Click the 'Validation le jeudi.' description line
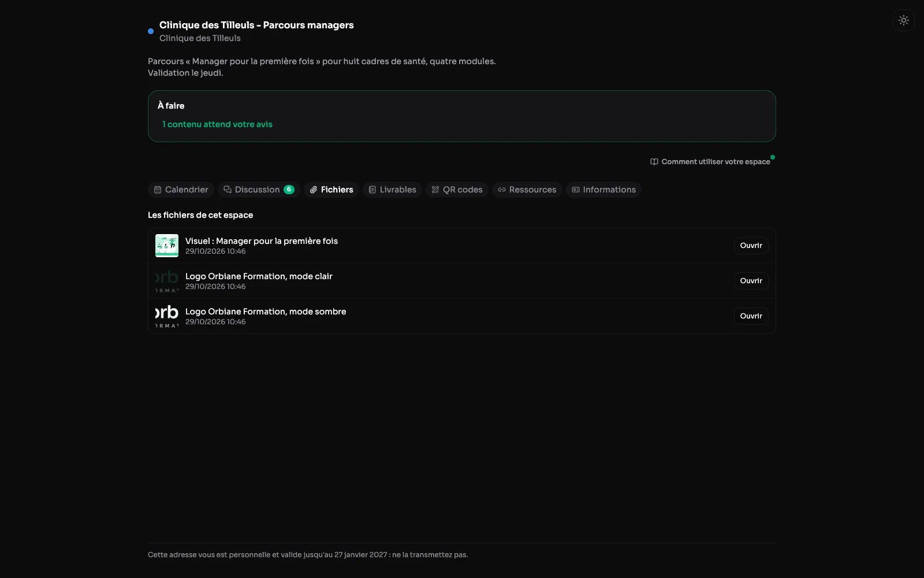 point(185,73)
